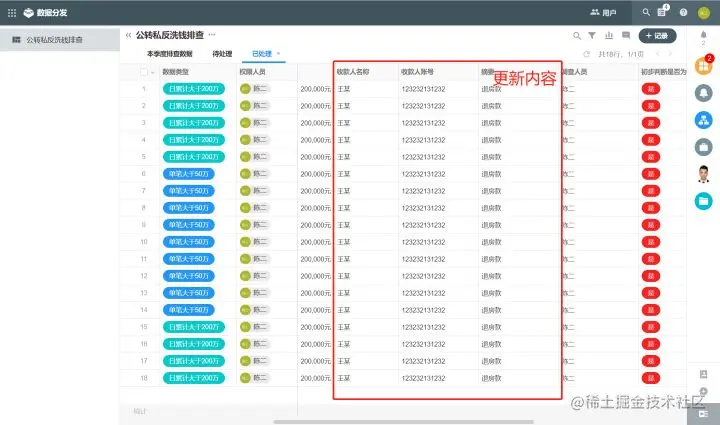Open the app grid launcher icon
The image size is (720, 425).
click(x=12, y=13)
